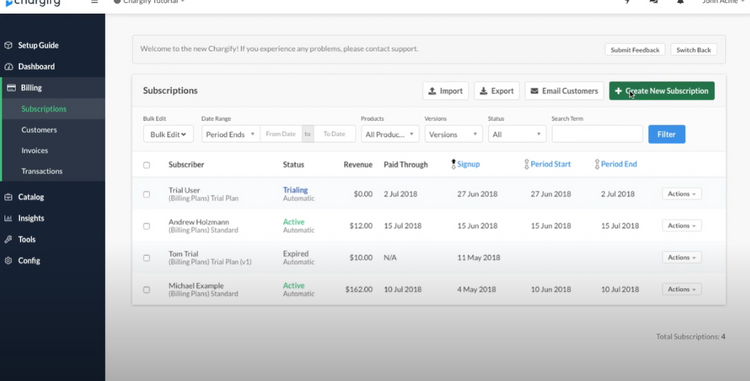Open subscriber Michael Example
The width and height of the screenshot is (750, 381).
pyautogui.click(x=196, y=286)
